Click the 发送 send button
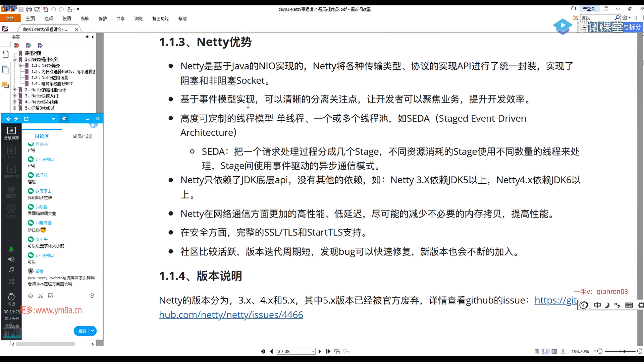 (82, 331)
